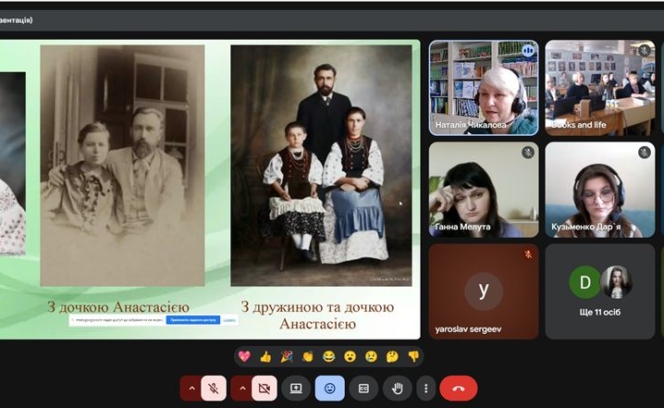Screen dimensions: 664x408
Task: Send the laughing face reaction
Action: tap(329, 356)
